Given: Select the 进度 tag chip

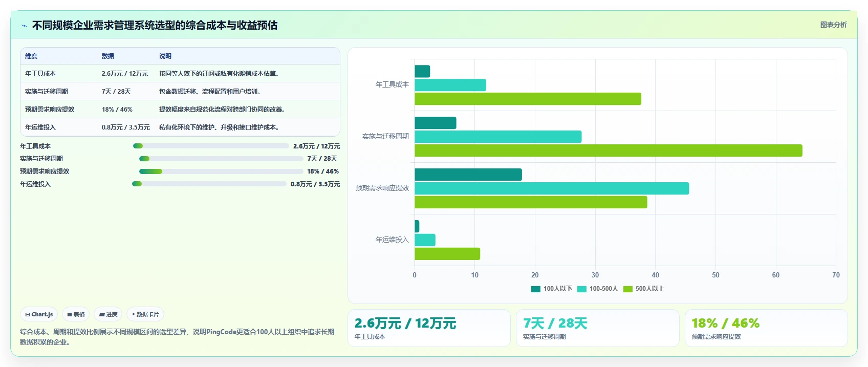Looking at the screenshot, I should click(108, 314).
